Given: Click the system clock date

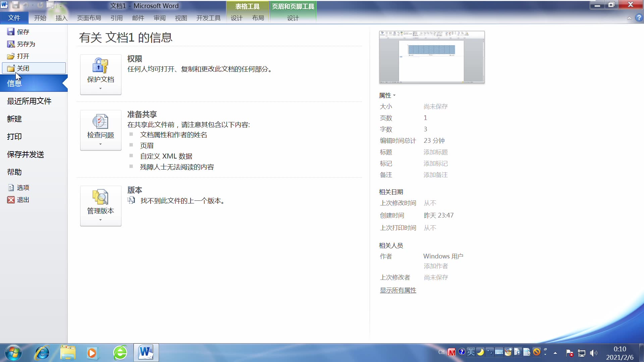Looking at the screenshot, I should tap(620, 357).
